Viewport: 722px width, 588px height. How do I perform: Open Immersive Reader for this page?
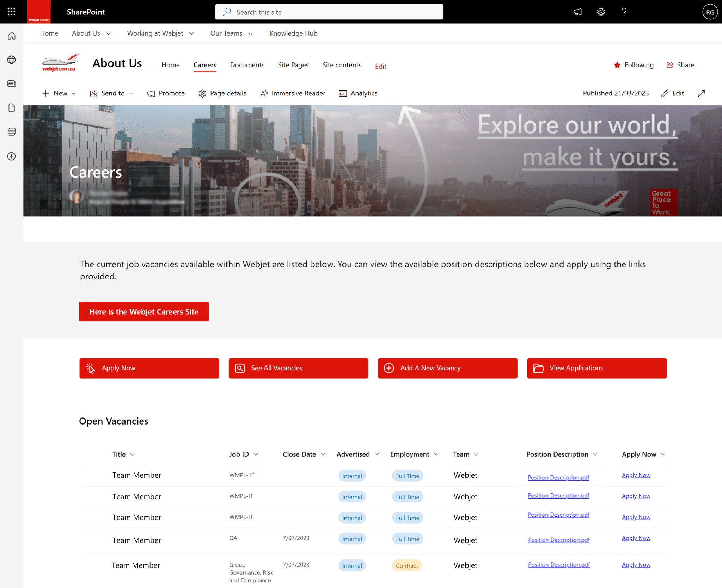[293, 93]
